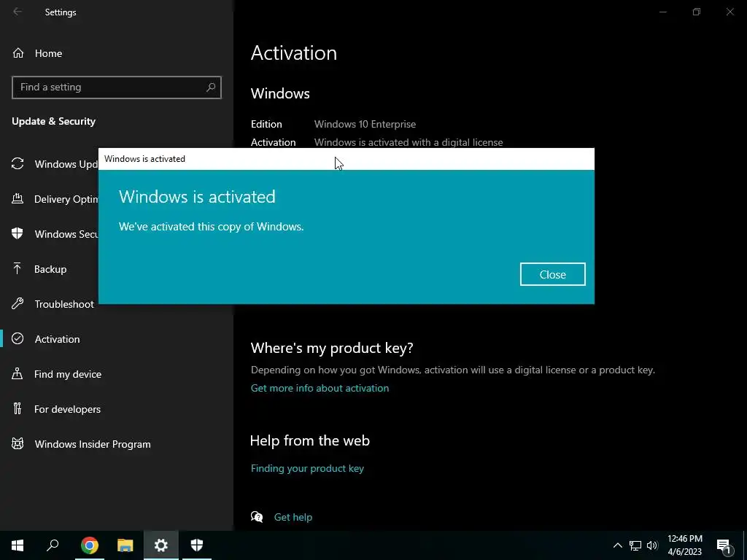Image resolution: width=747 pixels, height=560 pixels.
Task: Click the For developers tools icon
Action: (18, 408)
